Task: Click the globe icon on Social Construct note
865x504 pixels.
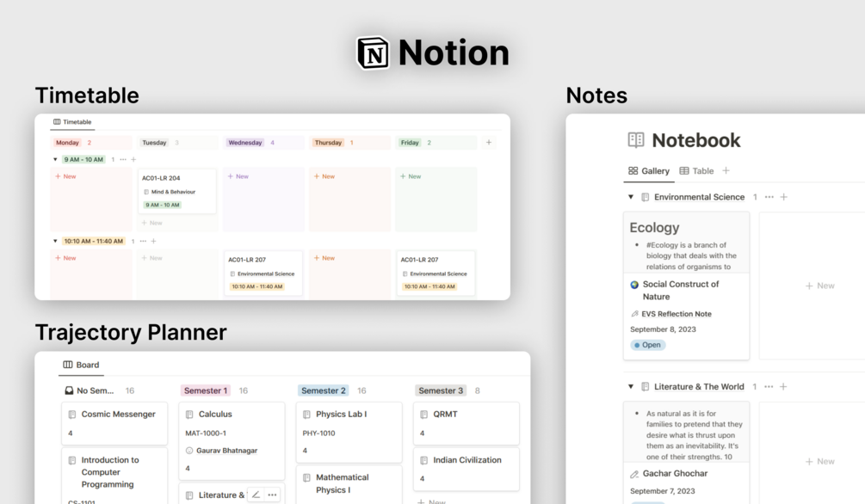Action: [x=634, y=285]
